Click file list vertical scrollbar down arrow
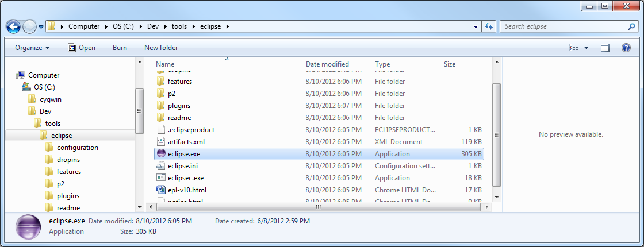The image size is (644, 247). pyautogui.click(x=496, y=198)
